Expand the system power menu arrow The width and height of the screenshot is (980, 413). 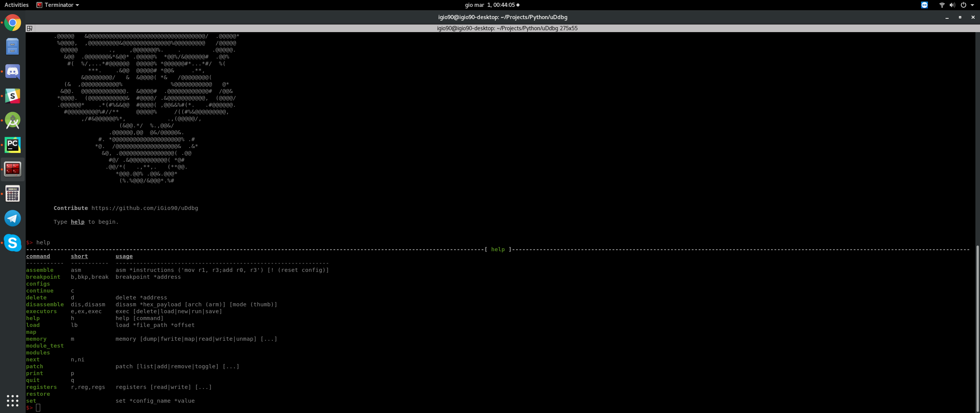tap(972, 5)
